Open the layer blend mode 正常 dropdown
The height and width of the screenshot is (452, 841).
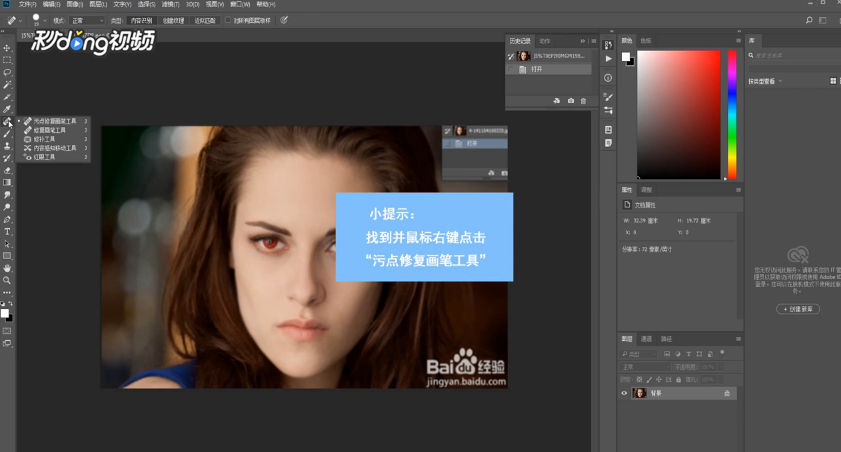(646, 367)
